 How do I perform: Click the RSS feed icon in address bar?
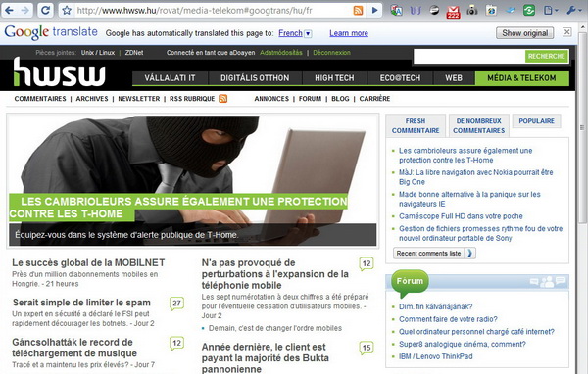[358, 11]
